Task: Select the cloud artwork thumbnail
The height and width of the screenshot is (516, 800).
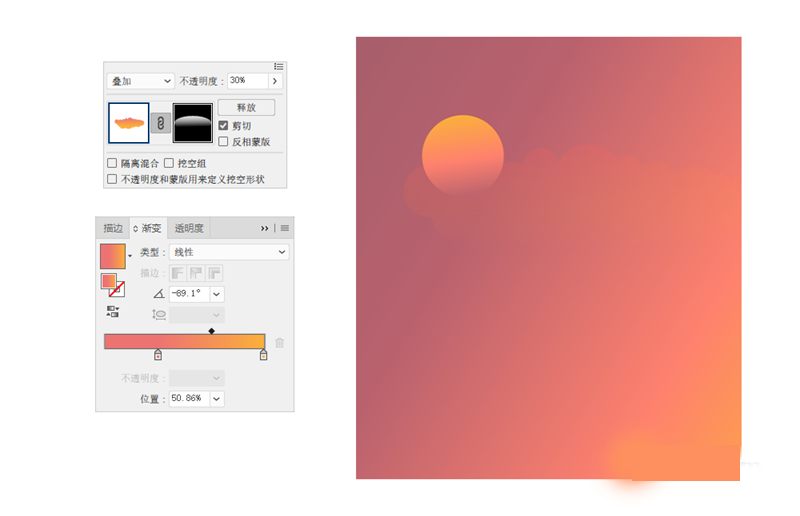Action: point(129,123)
